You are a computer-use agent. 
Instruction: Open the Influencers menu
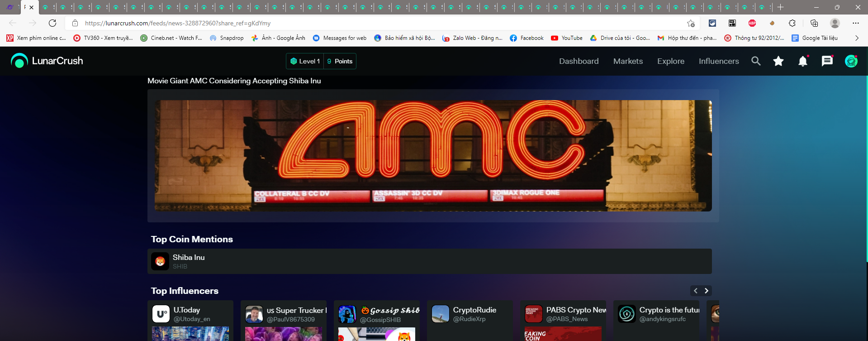pyautogui.click(x=719, y=61)
